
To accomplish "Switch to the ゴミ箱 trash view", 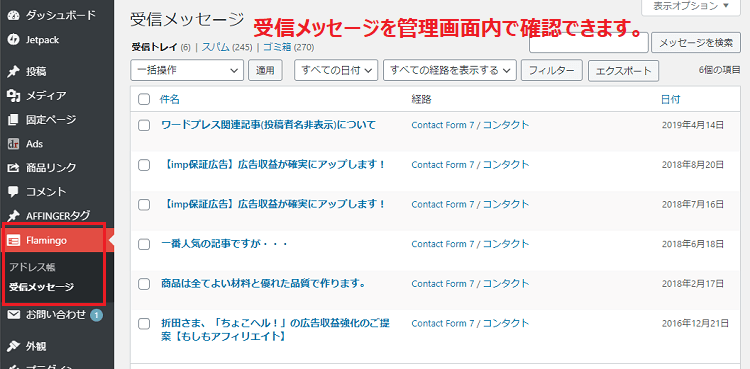I will click(277, 47).
